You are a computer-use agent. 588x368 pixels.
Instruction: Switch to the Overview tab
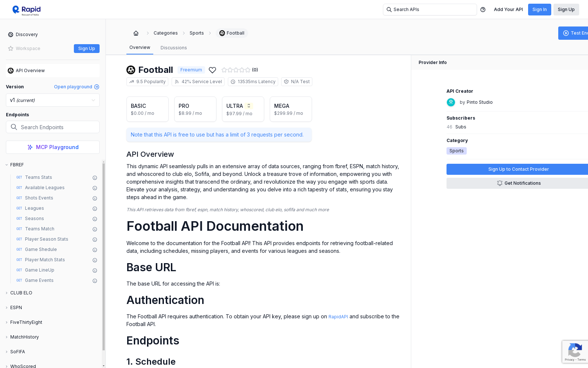pos(140,47)
